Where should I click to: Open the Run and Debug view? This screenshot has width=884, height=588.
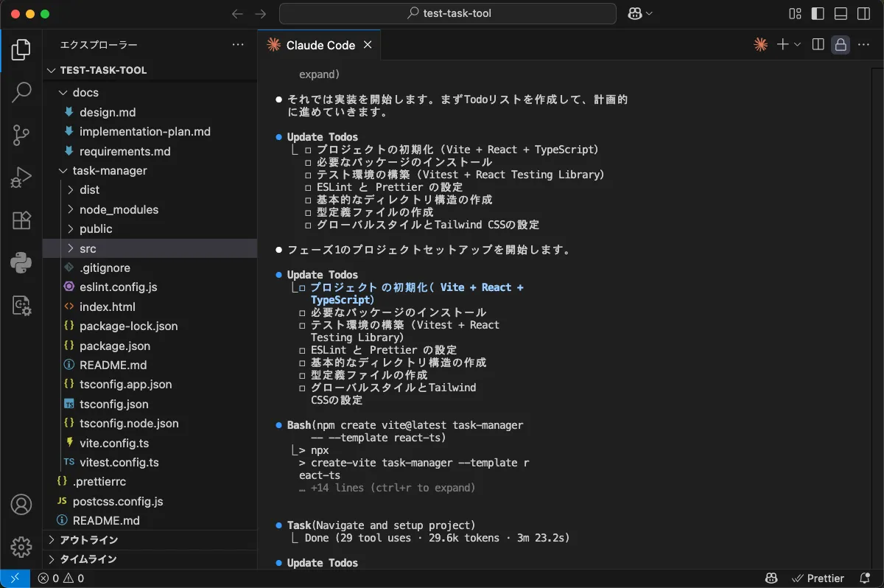21,178
